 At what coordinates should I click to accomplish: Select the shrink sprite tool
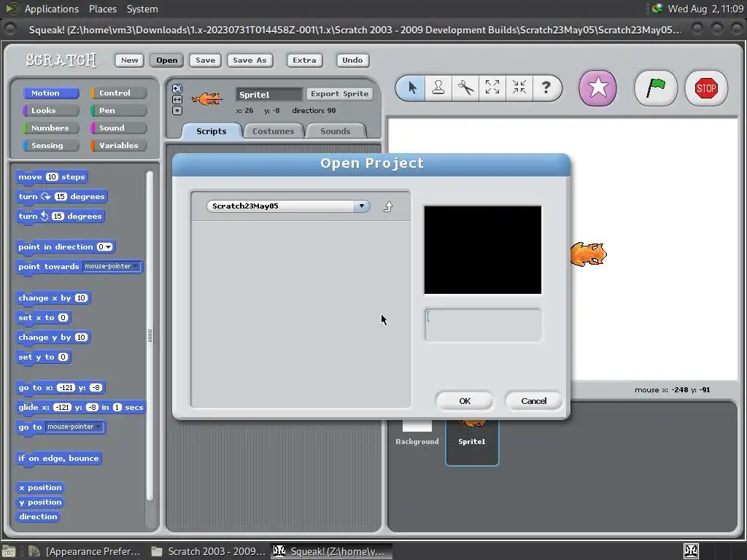pyautogui.click(x=519, y=87)
